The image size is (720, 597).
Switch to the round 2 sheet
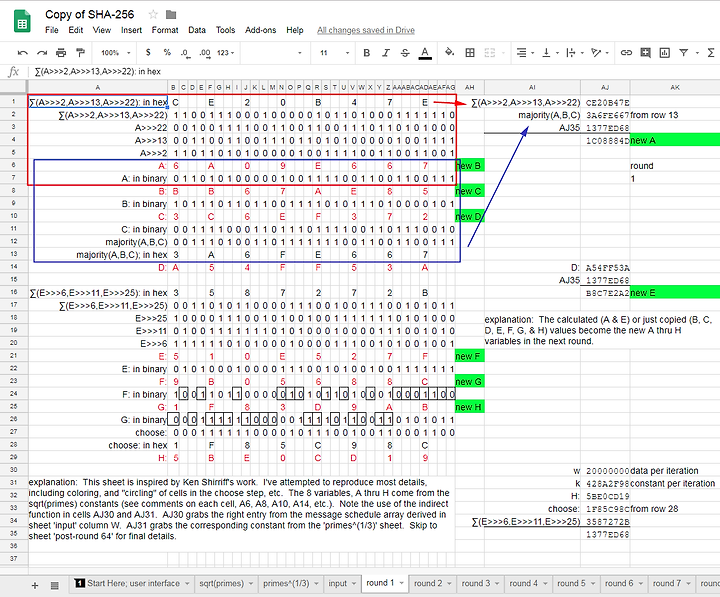pos(432,583)
